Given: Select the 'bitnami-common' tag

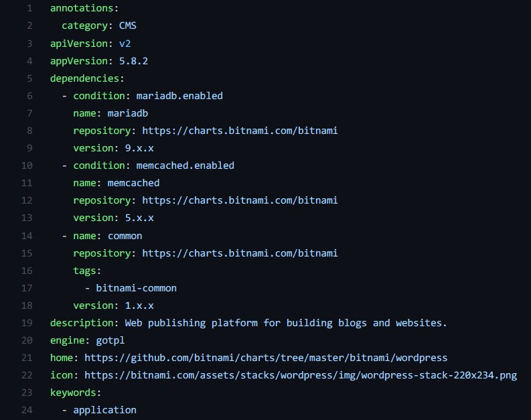Looking at the screenshot, I should point(136,288).
